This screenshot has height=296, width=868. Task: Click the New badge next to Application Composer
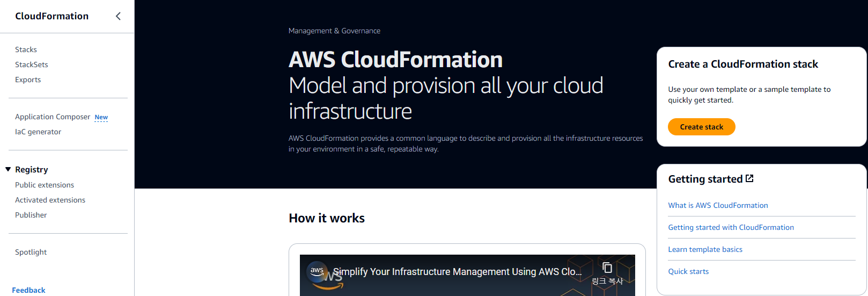pyautogui.click(x=101, y=117)
